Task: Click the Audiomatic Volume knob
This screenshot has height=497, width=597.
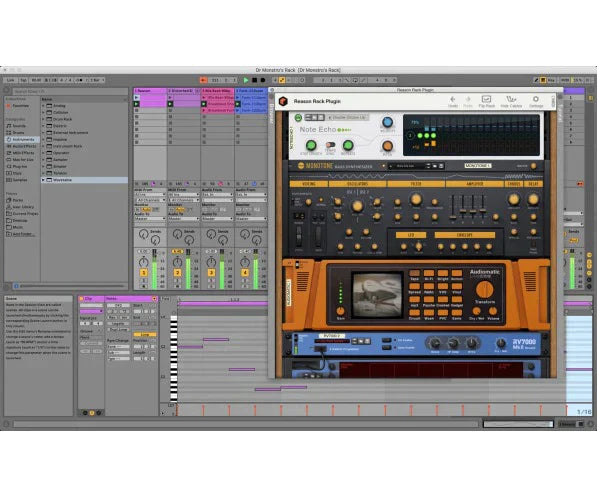Action: (x=493, y=312)
